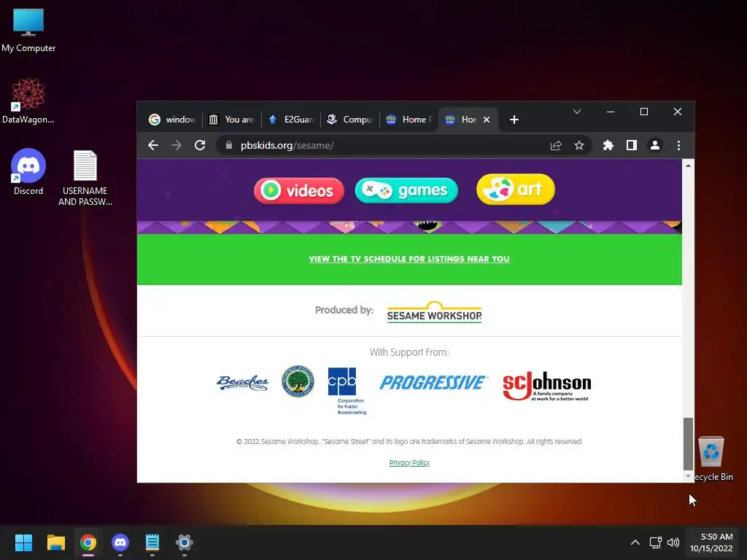View site information via the lock icon
The height and width of the screenshot is (560, 747).
228,145
